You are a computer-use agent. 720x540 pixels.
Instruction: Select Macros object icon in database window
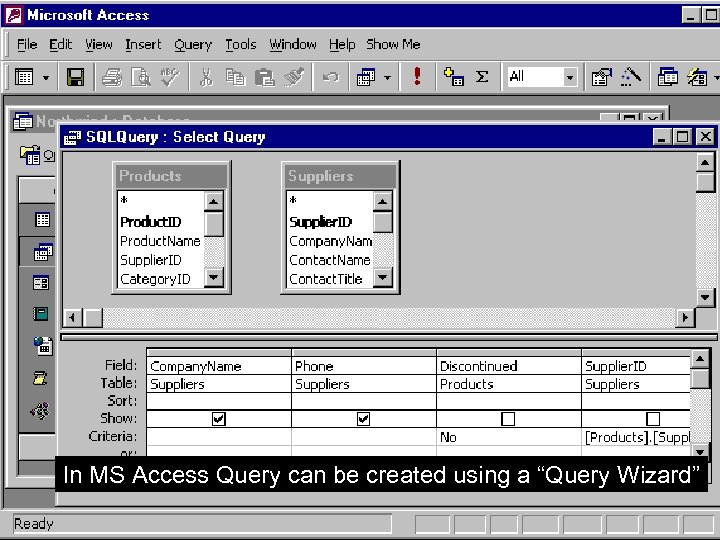40,378
